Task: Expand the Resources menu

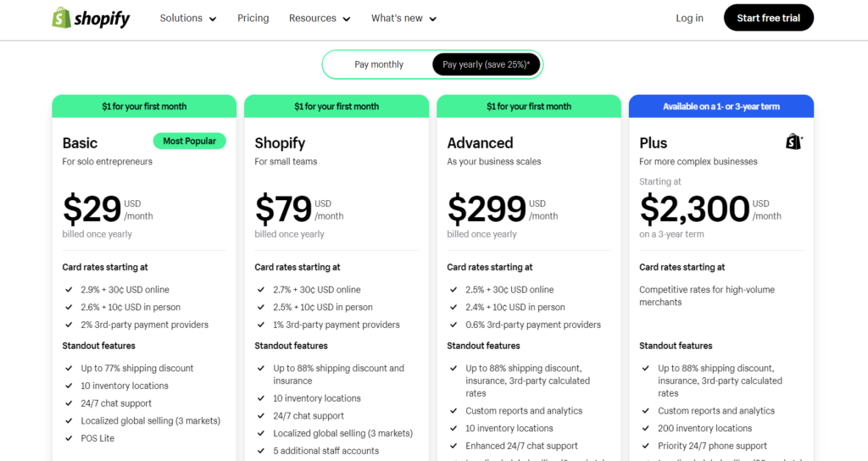Action: pos(320,19)
